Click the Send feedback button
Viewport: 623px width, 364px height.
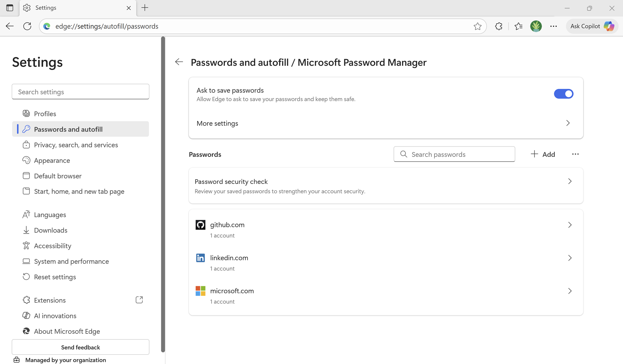coord(80,347)
